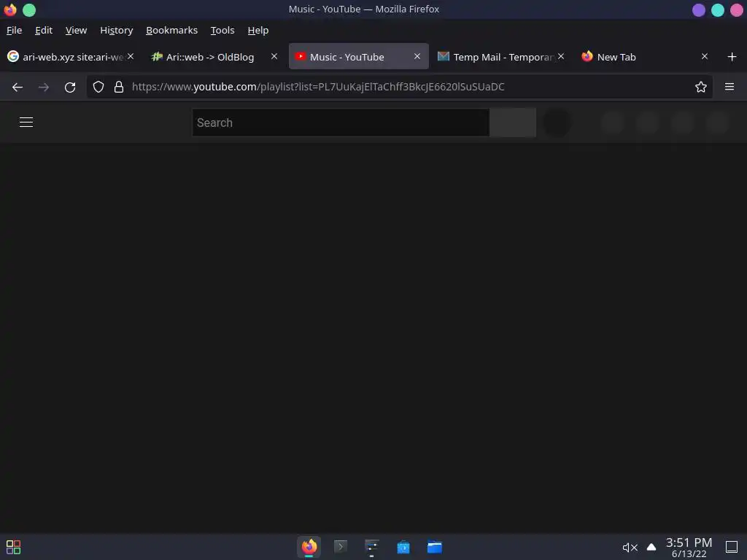Open the View menu
This screenshot has width=747, height=560.
[x=76, y=30]
